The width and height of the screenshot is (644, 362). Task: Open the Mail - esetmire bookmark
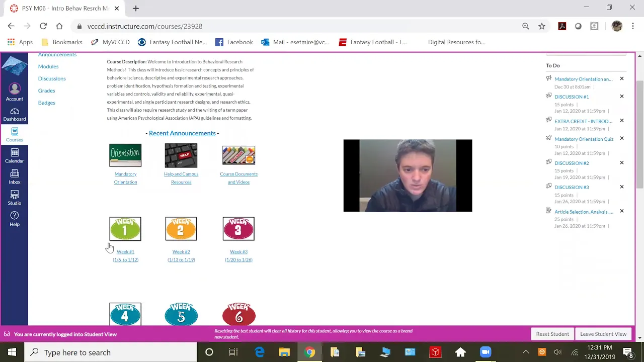click(x=295, y=42)
